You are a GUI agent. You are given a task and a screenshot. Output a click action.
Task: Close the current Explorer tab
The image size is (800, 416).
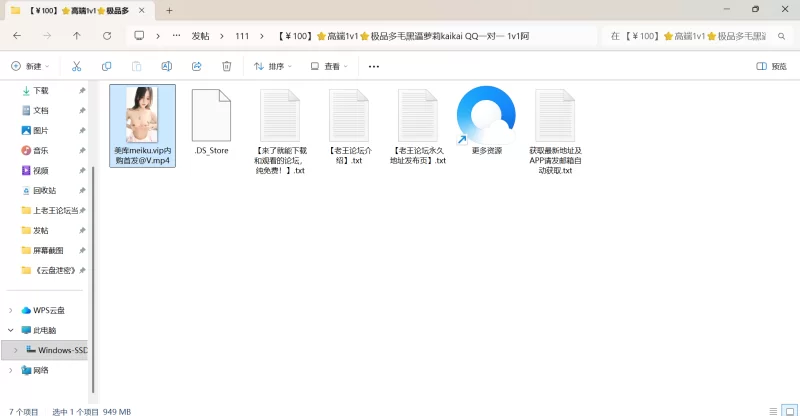(141, 10)
